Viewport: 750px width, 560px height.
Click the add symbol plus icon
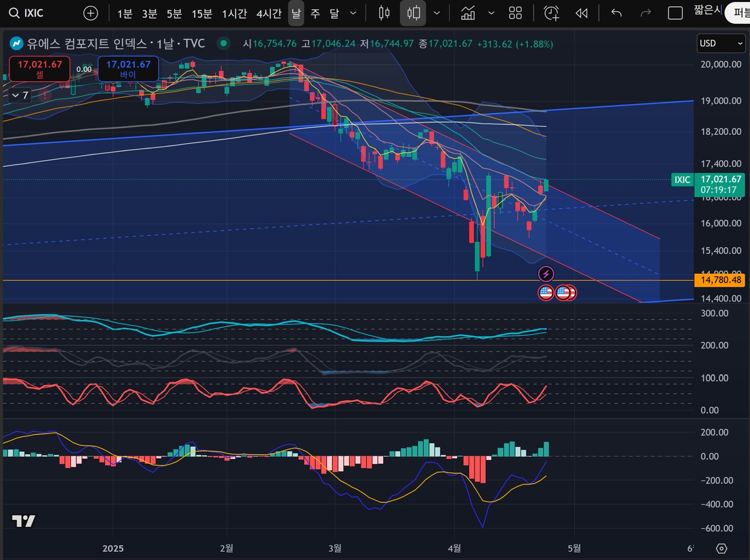pyautogui.click(x=91, y=12)
